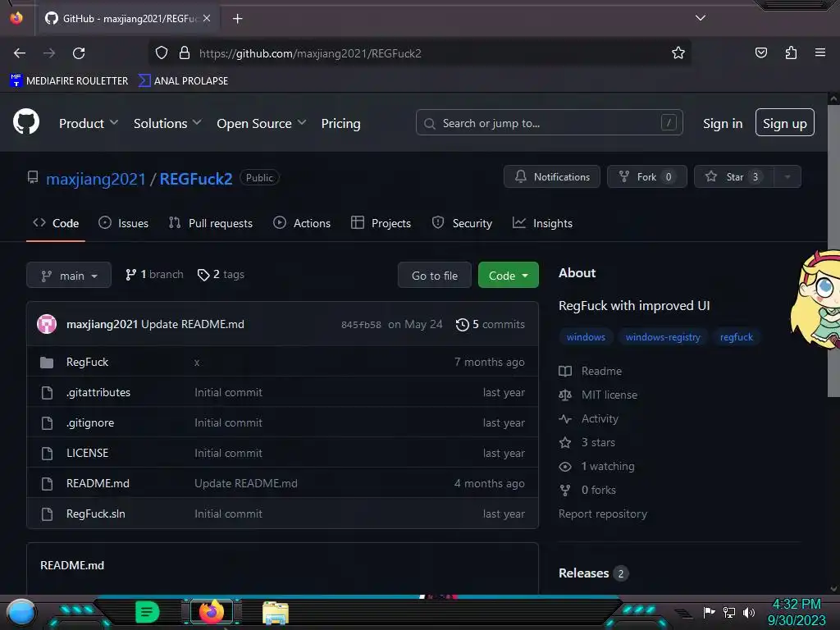Click maxjiang2021 commit author avatar
840x630 pixels.
(x=47, y=324)
